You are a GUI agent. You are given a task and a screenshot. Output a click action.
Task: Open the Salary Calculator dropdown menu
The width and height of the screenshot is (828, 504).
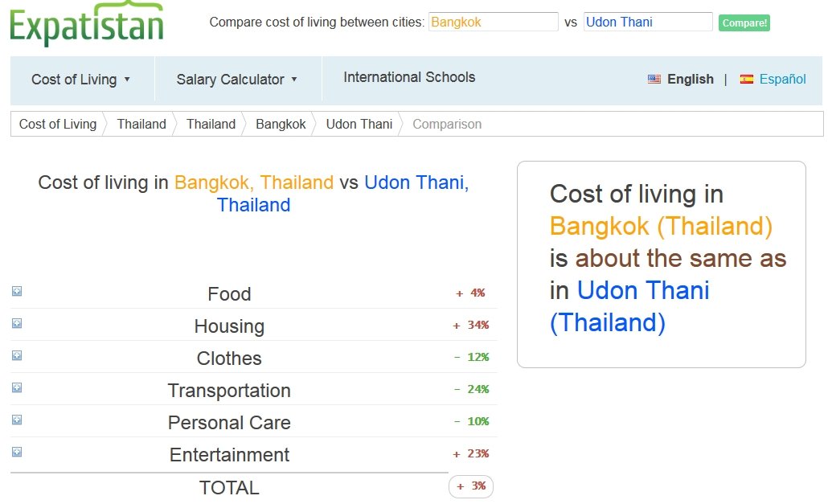click(236, 79)
